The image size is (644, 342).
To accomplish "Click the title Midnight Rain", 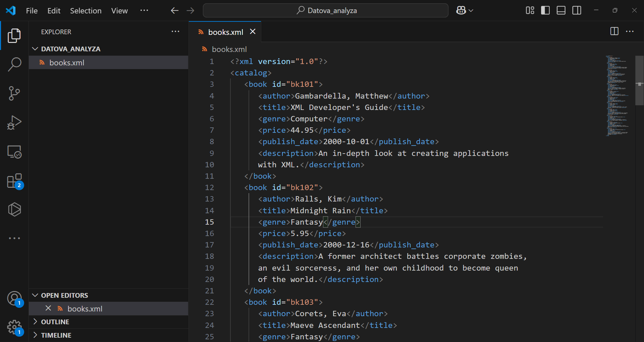I will pyautogui.click(x=320, y=211).
